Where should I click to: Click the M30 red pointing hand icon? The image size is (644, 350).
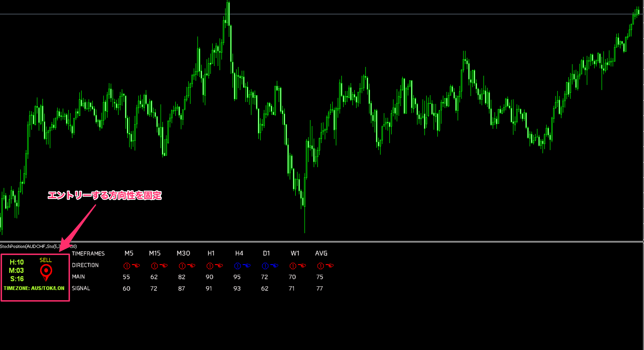(x=191, y=266)
